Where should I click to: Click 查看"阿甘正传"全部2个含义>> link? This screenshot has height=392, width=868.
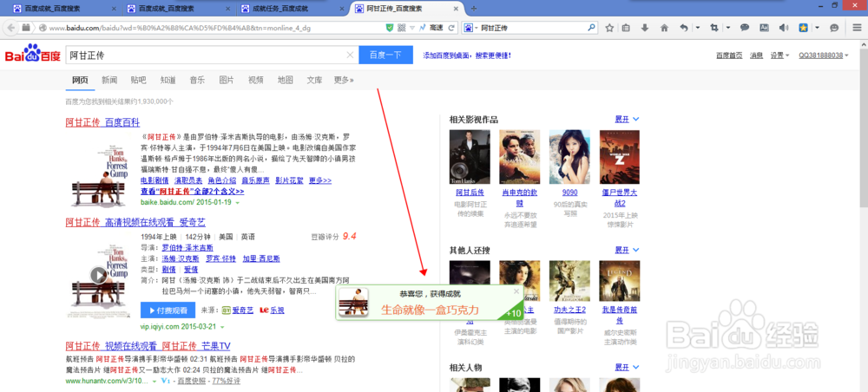[192, 192]
